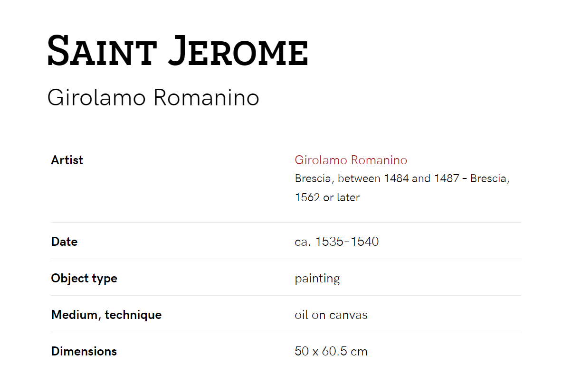
Task: Click the year 1487 in the artist details
Action: [x=447, y=178]
